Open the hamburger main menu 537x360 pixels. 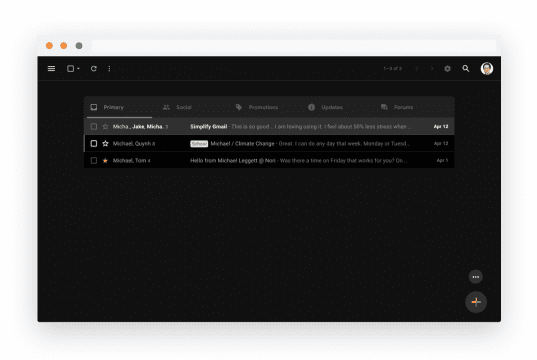51,69
